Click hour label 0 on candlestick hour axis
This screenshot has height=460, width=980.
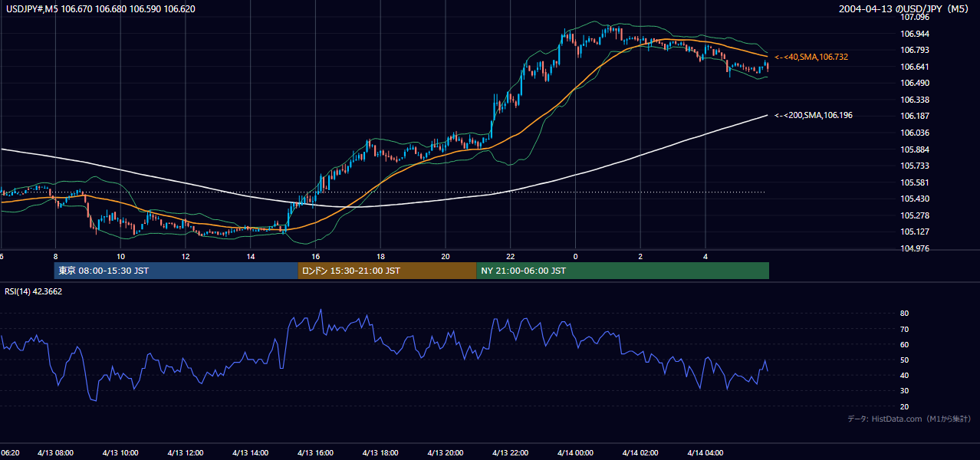576,256
